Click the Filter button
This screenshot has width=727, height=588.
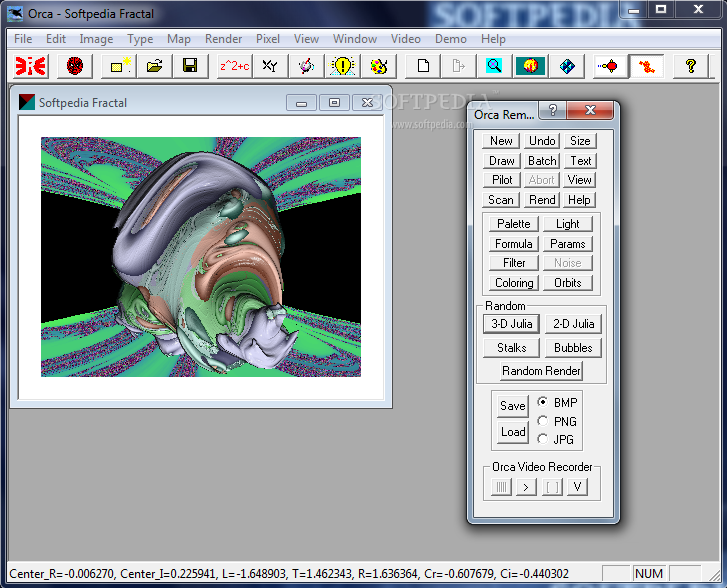pos(514,262)
